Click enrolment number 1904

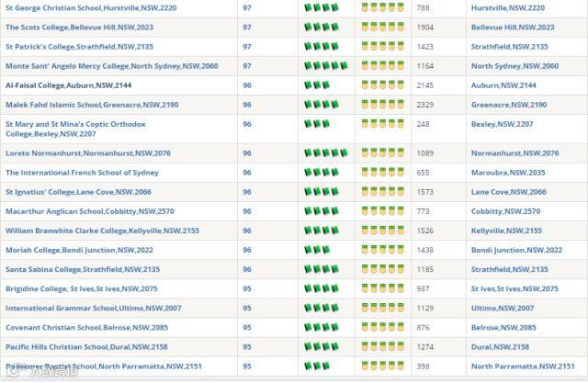(424, 27)
